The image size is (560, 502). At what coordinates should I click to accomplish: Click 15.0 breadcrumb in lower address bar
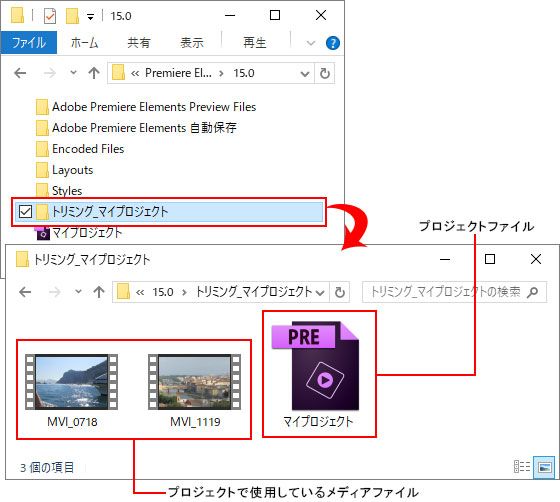point(163,292)
